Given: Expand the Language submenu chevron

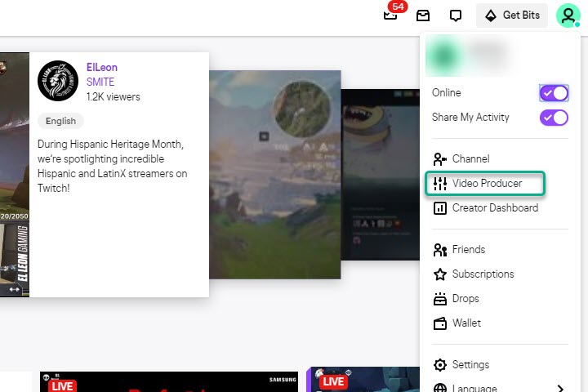Looking at the screenshot, I should 560,388.
